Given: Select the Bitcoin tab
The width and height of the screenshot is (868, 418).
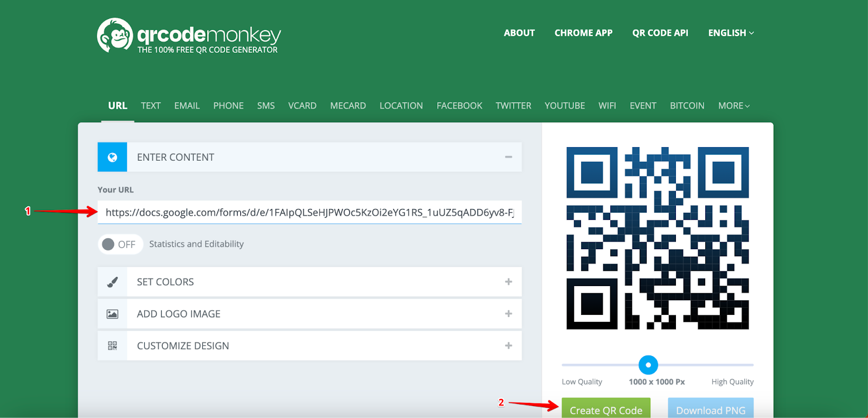Looking at the screenshot, I should click(x=687, y=106).
